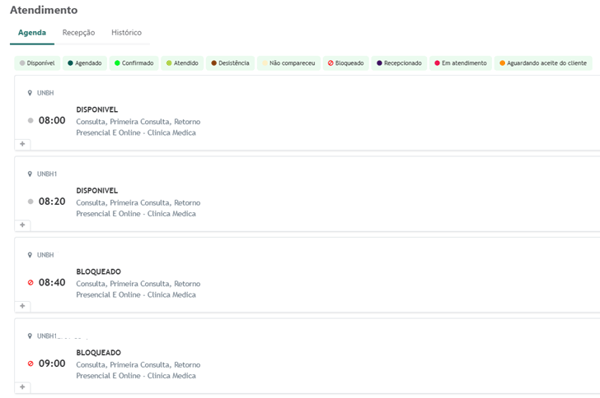Expand the 08:20 slot with plus icon
The width and height of the screenshot is (600, 398).
[x=22, y=225]
